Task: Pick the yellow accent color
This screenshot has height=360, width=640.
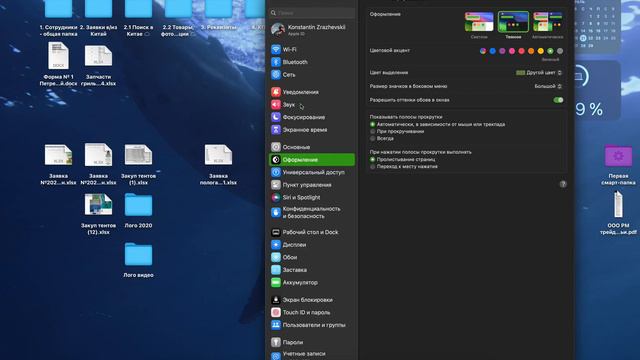Action: [540, 51]
